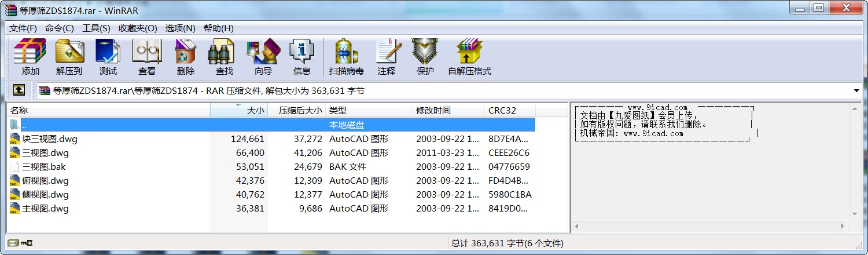The width and height of the screenshot is (868, 255).
Task: Open the 查看 (View) tool
Action: point(146,57)
